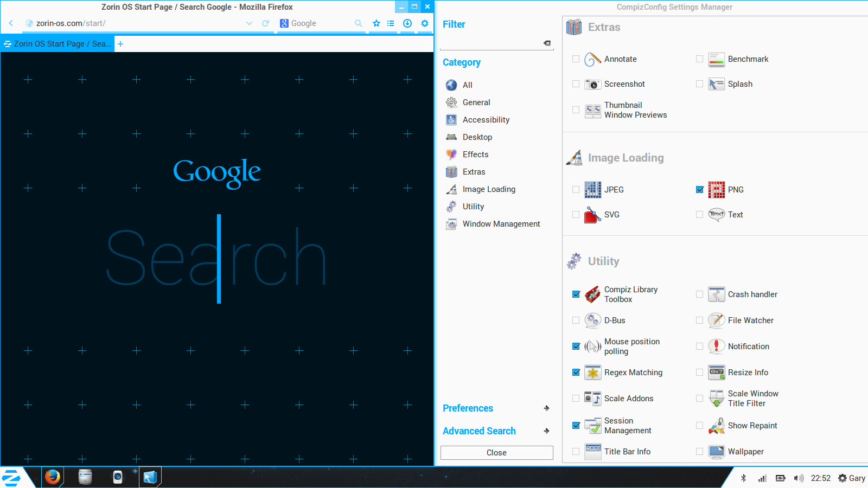Click the Annotate plugin icon
The height and width of the screenshot is (488, 868).
pos(592,59)
